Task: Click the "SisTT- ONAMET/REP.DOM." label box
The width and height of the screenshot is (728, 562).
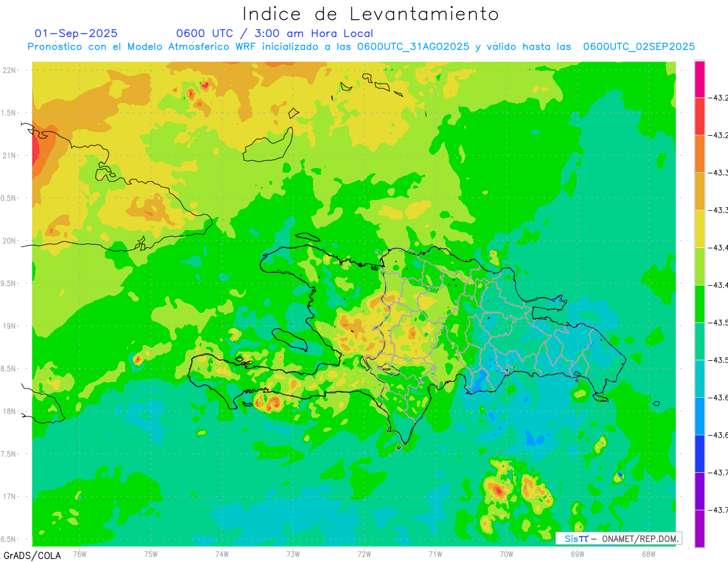Action: pos(618,538)
